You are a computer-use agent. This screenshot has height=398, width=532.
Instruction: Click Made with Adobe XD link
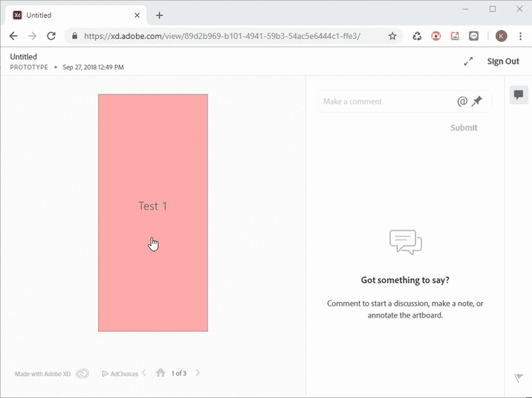pyautogui.click(x=42, y=374)
